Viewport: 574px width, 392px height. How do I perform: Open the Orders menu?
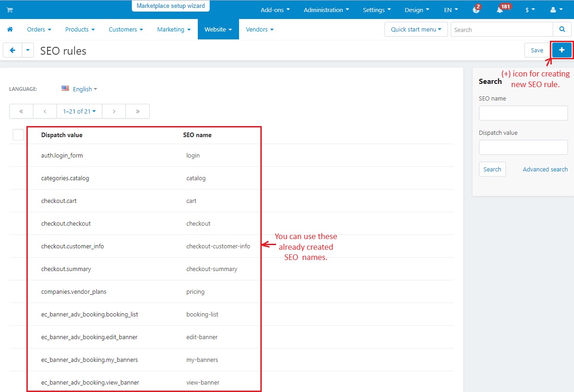pyautogui.click(x=39, y=29)
